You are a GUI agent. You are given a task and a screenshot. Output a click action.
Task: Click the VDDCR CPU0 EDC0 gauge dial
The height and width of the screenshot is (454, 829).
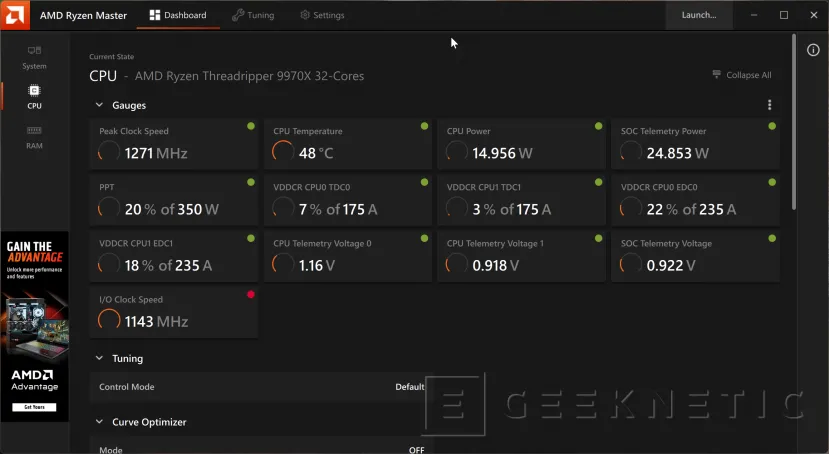click(x=631, y=208)
